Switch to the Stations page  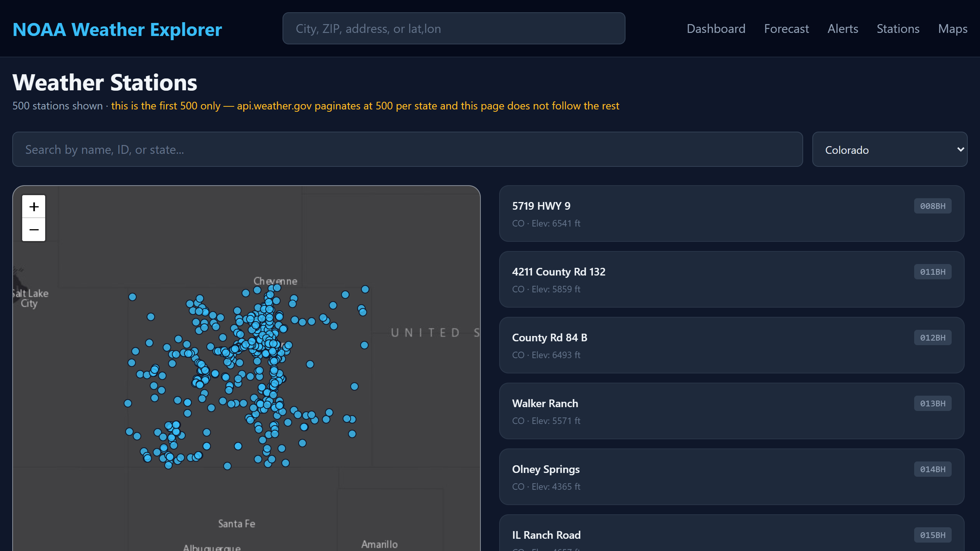click(898, 29)
